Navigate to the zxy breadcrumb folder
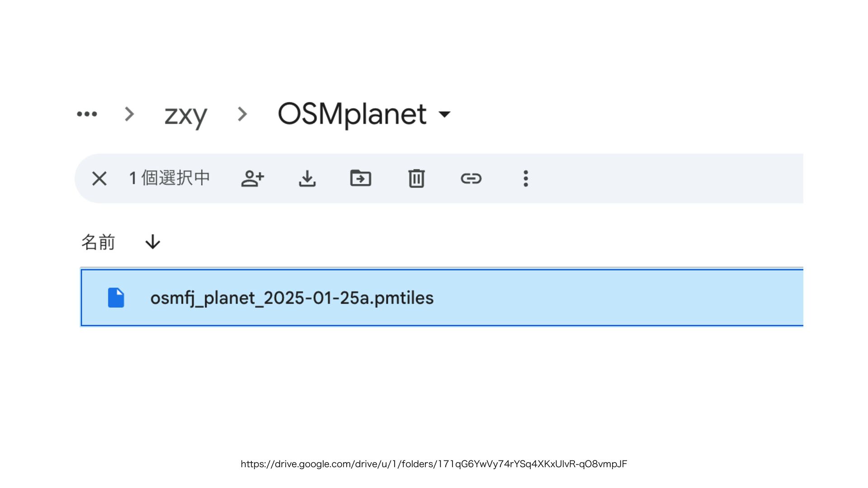Screen dimensions: 868x488 point(186,115)
